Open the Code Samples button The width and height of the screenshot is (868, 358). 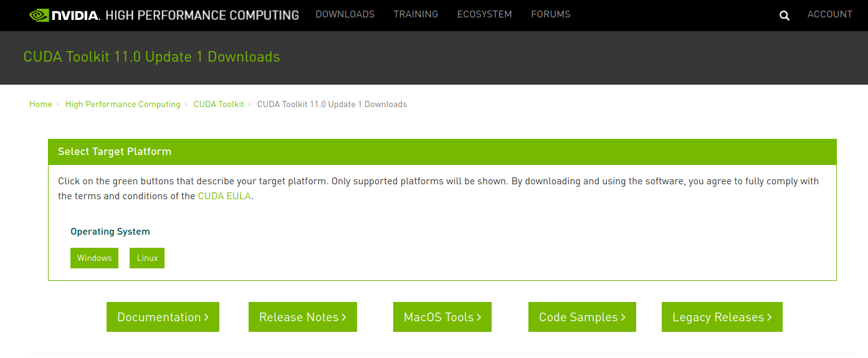click(582, 317)
